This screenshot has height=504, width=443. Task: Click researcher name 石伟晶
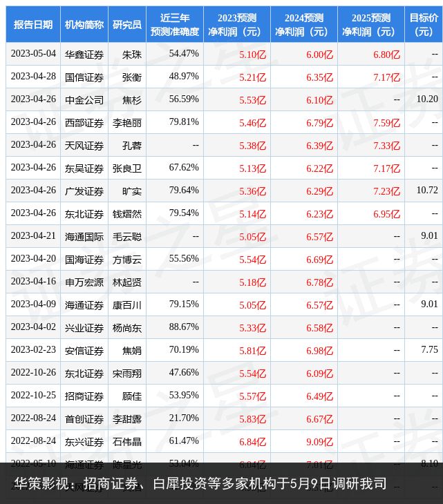[127, 442]
